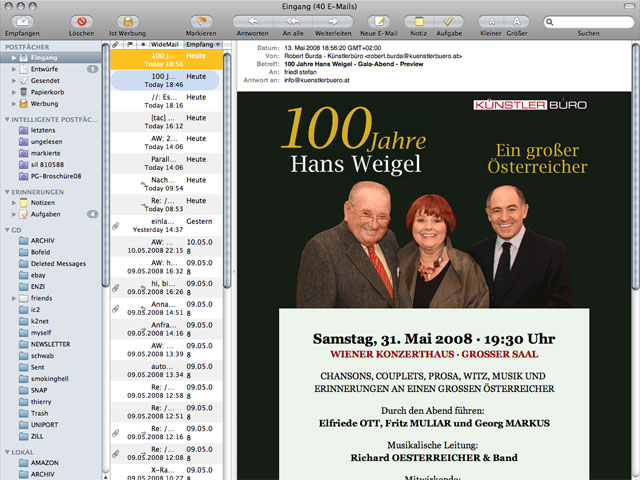
Task: Open the AMAZON folder under LOKAL
Action: (51, 463)
